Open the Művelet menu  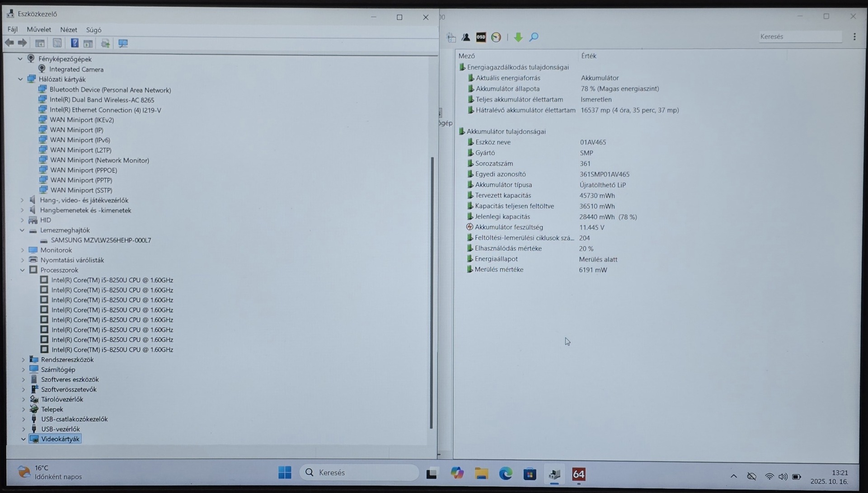click(x=39, y=29)
